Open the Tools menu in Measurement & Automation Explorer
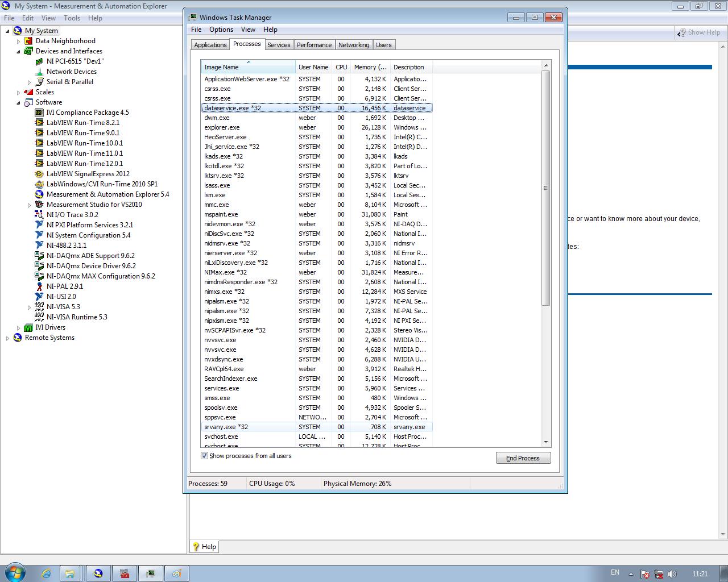Screen dimensions: 728x582 coord(72,18)
